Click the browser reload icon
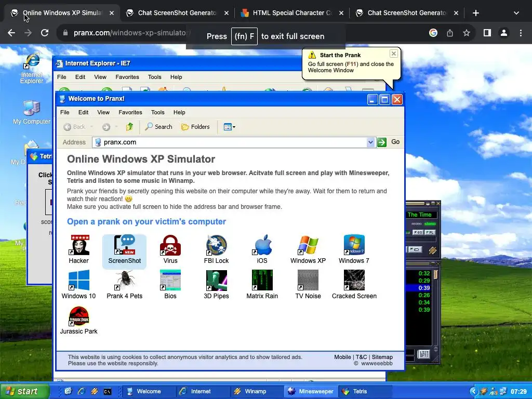This screenshot has width=532, height=399. click(45, 33)
